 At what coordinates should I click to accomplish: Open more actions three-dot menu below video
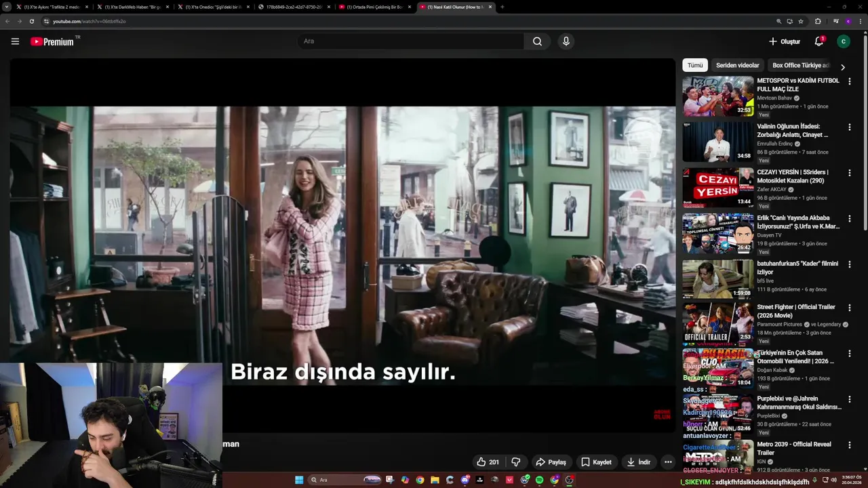pyautogui.click(x=668, y=462)
